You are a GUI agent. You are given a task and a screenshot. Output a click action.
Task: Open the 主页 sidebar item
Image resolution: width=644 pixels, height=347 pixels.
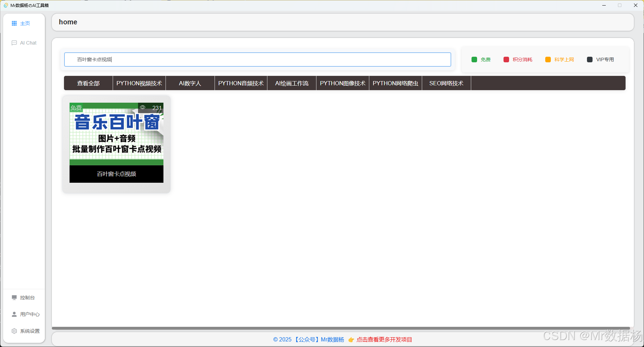click(24, 23)
